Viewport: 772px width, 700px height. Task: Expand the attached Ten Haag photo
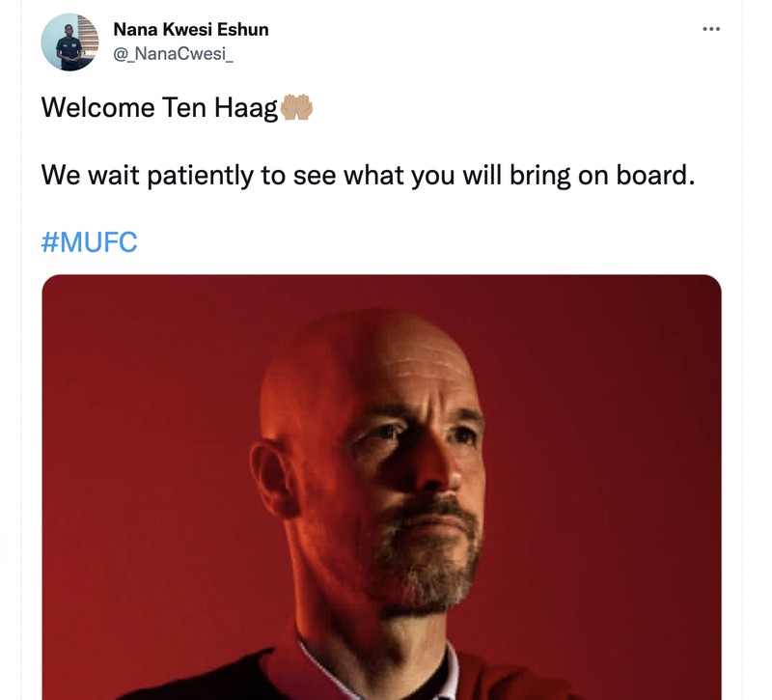coord(381,487)
